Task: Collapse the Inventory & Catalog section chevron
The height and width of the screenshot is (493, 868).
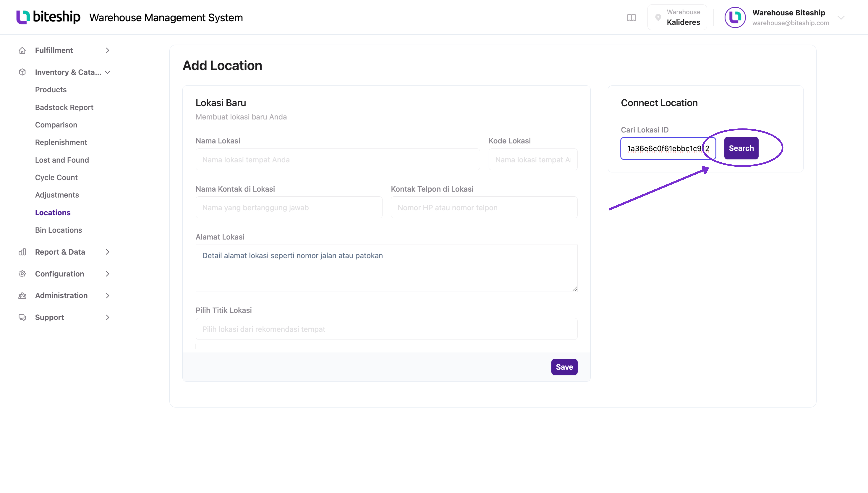Action: [x=107, y=72]
